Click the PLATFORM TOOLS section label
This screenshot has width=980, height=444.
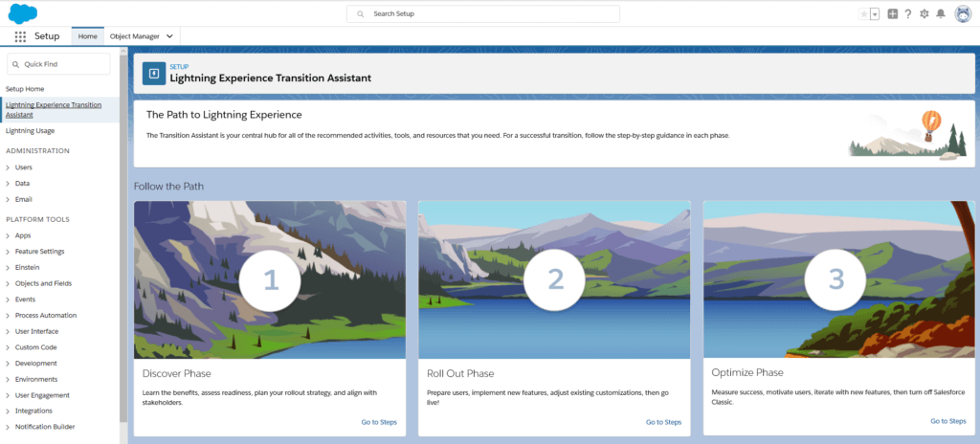(37, 219)
